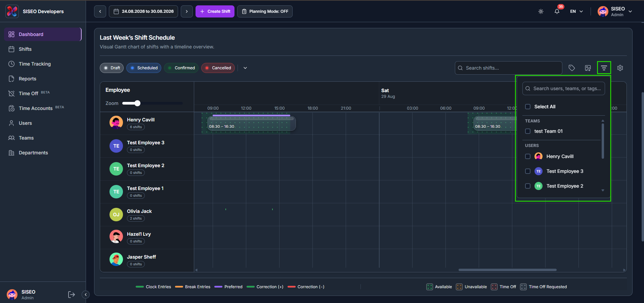
Task: Click Olivia Jack's OJ avatar
Action: 116,214
